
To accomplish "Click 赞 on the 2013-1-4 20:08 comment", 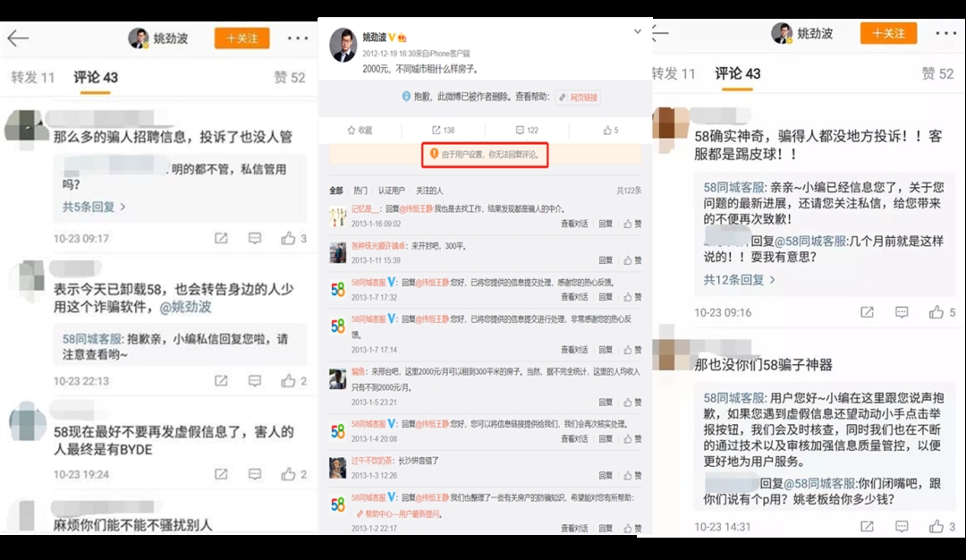I will tap(632, 438).
